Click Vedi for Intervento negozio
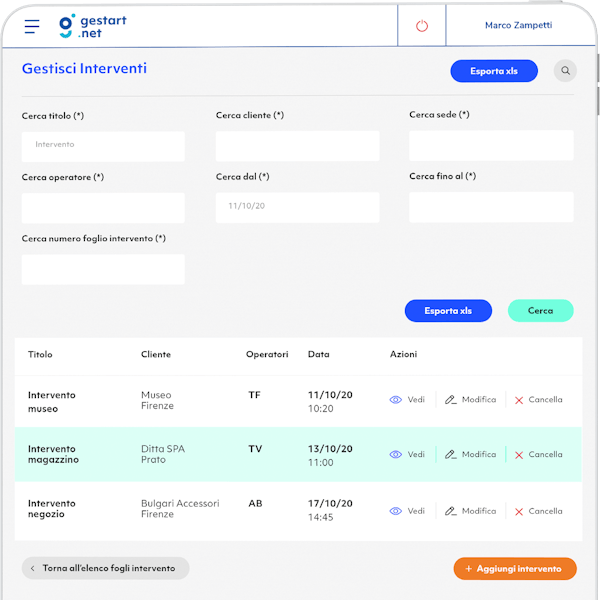The image size is (600, 600). (x=416, y=511)
